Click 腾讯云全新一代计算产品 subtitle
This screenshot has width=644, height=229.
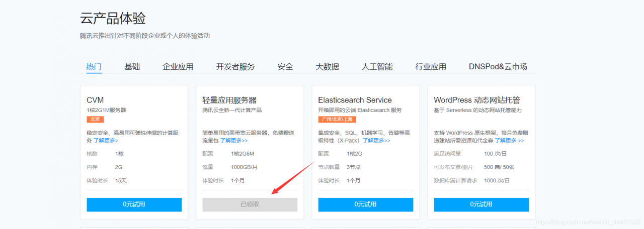[232, 110]
